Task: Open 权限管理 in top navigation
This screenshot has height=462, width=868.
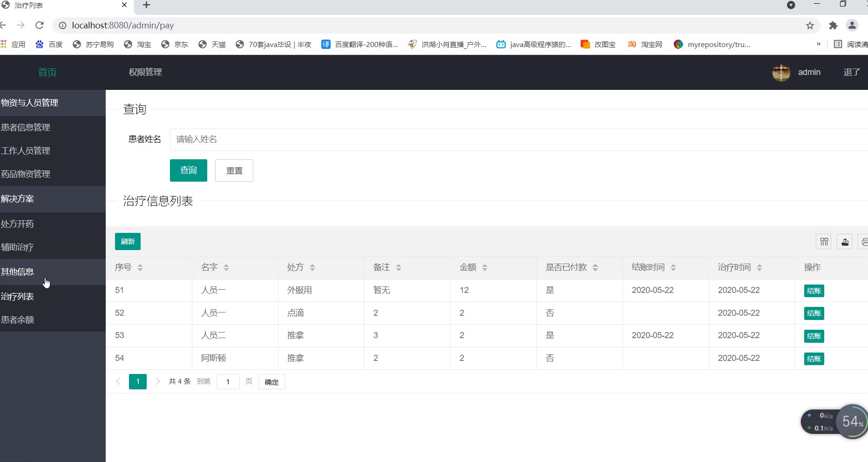Action: tap(145, 72)
